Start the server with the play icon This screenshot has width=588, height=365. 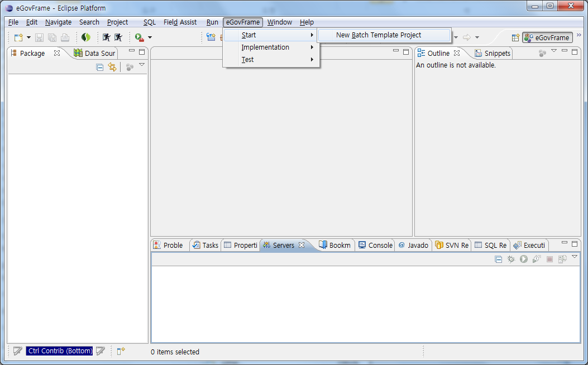[x=524, y=259]
